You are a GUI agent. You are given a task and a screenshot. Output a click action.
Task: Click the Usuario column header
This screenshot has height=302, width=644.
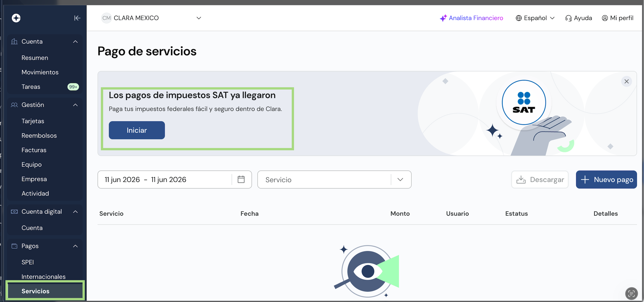pyautogui.click(x=457, y=213)
